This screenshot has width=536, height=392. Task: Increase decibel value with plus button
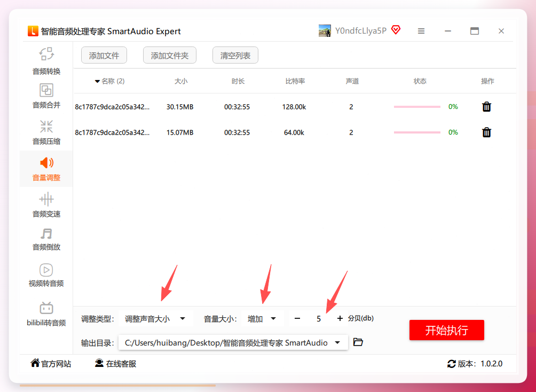[x=340, y=318]
